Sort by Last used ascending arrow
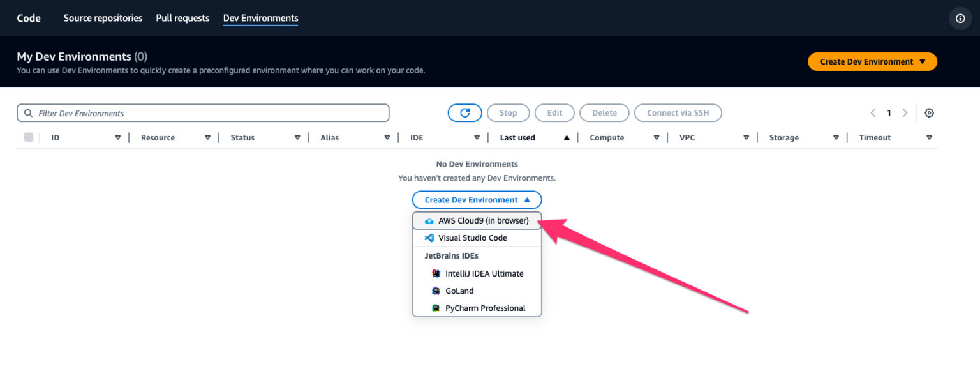The height and width of the screenshot is (387, 980). (x=567, y=138)
